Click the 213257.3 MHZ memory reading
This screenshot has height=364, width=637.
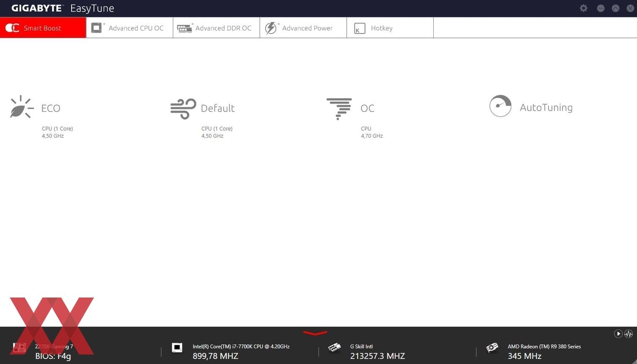[x=378, y=356]
